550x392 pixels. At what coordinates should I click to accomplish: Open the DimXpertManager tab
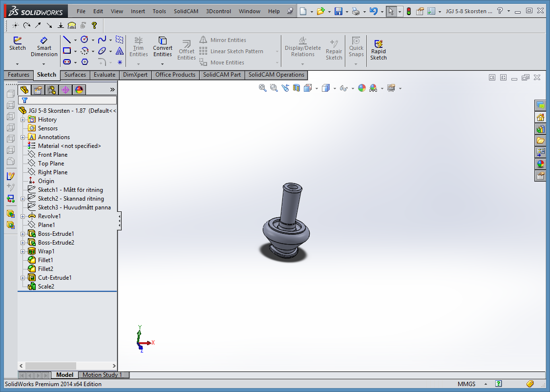(x=65, y=90)
